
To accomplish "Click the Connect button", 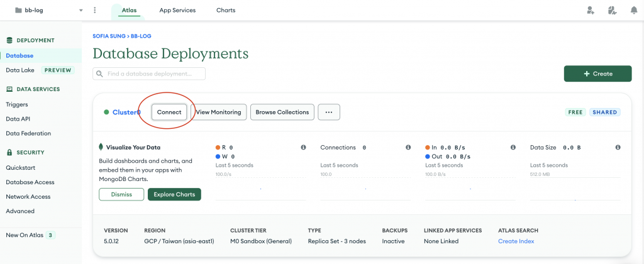I will tap(169, 112).
